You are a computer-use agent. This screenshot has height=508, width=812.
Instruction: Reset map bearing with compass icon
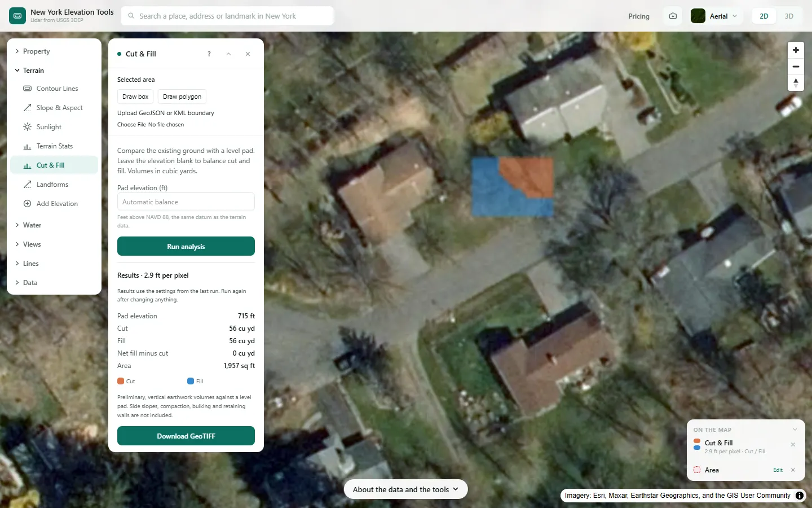[796, 83]
